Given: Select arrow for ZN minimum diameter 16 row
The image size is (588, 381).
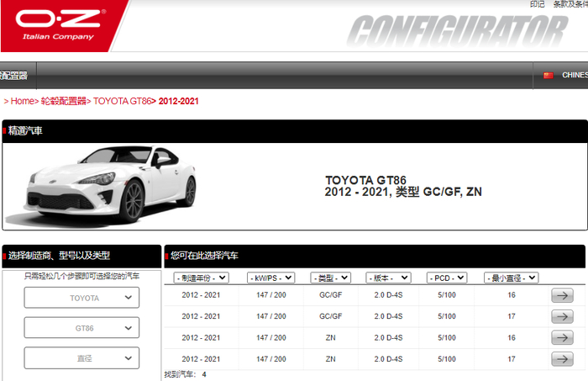Looking at the screenshot, I should coord(562,338).
